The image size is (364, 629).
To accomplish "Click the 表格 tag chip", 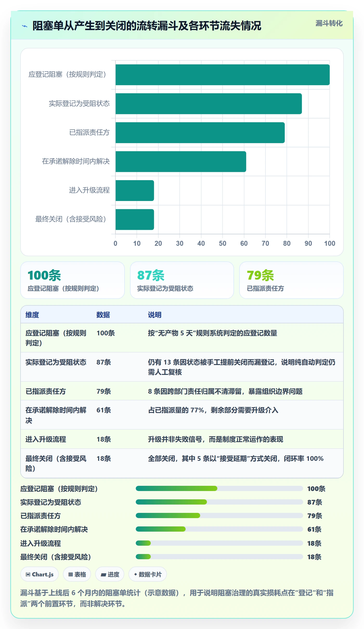I will coord(77,574).
